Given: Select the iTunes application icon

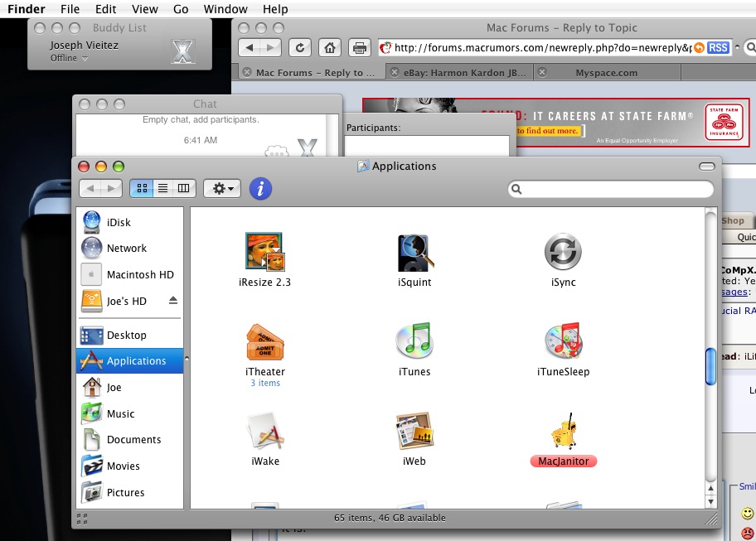Looking at the screenshot, I should (x=414, y=341).
